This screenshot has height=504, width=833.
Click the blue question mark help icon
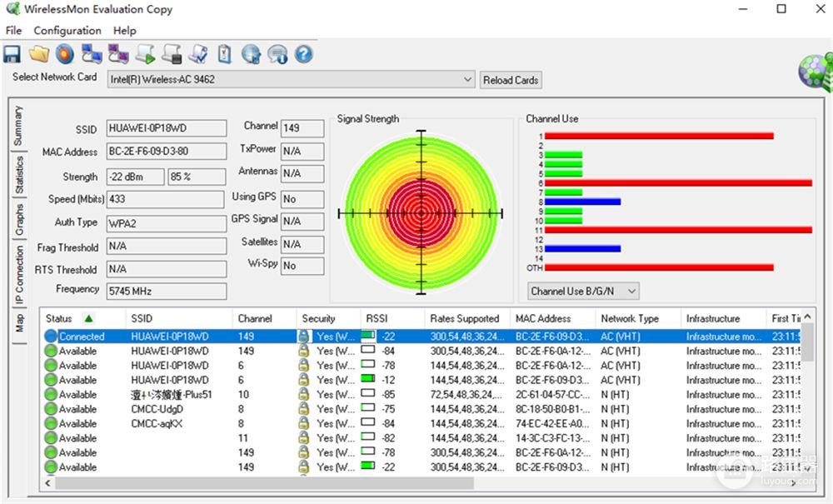(x=304, y=55)
